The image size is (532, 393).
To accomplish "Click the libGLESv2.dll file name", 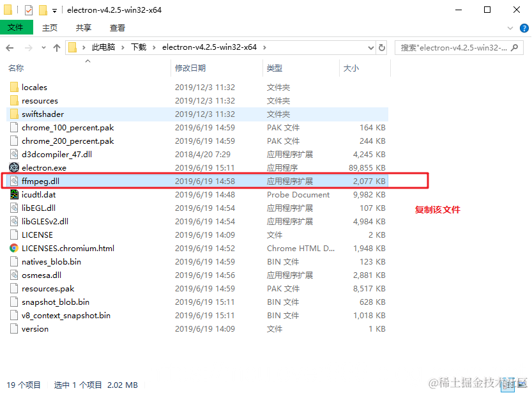I will 45,222.
